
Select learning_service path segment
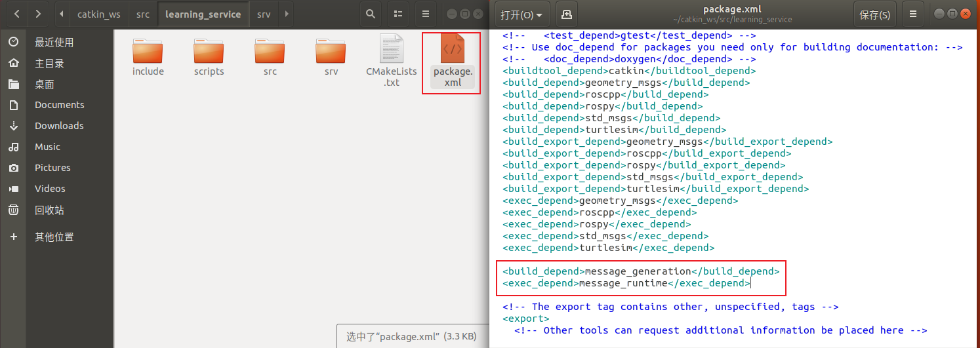point(203,14)
